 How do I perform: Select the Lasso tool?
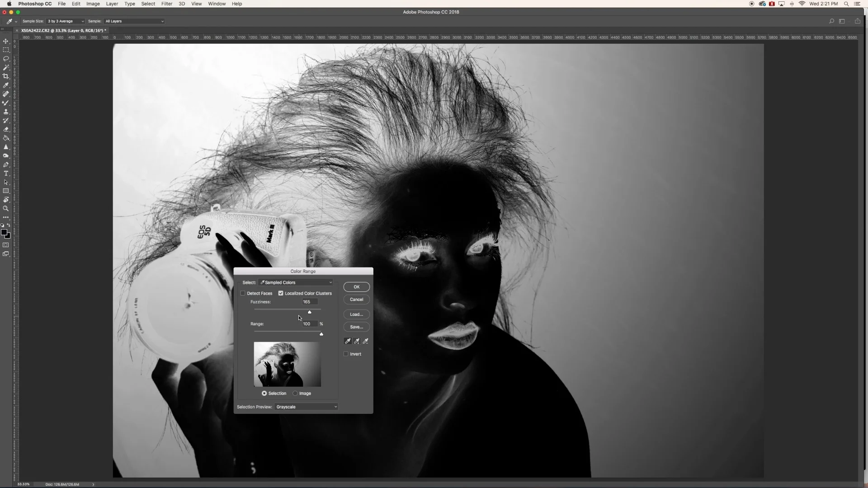click(6, 59)
